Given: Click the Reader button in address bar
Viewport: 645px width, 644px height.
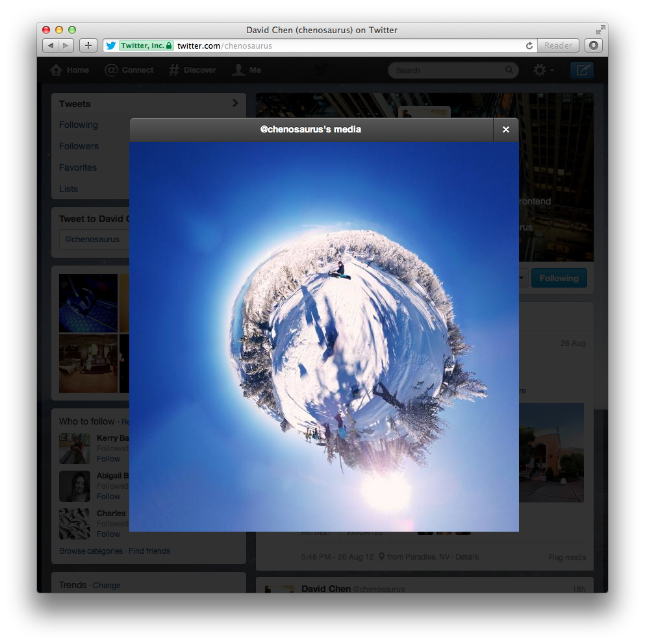Looking at the screenshot, I should [x=558, y=45].
